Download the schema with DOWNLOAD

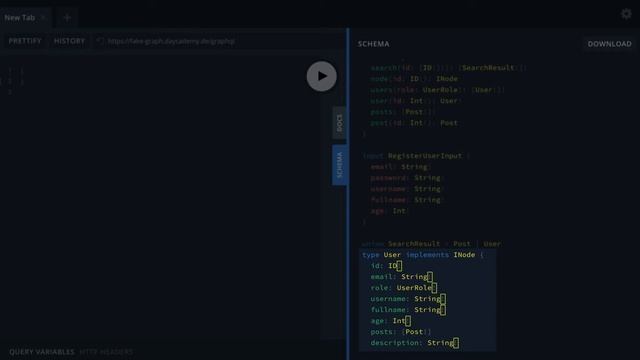pos(609,44)
